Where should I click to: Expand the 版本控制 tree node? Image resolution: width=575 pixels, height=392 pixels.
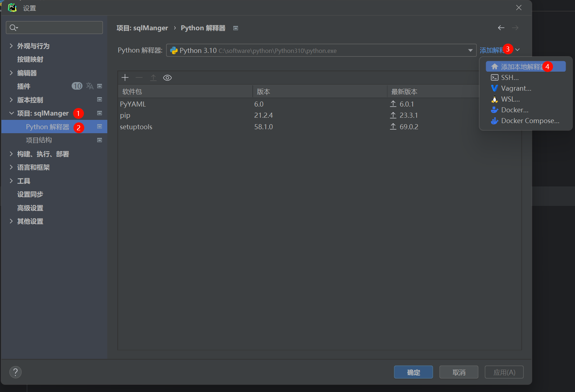(x=11, y=100)
